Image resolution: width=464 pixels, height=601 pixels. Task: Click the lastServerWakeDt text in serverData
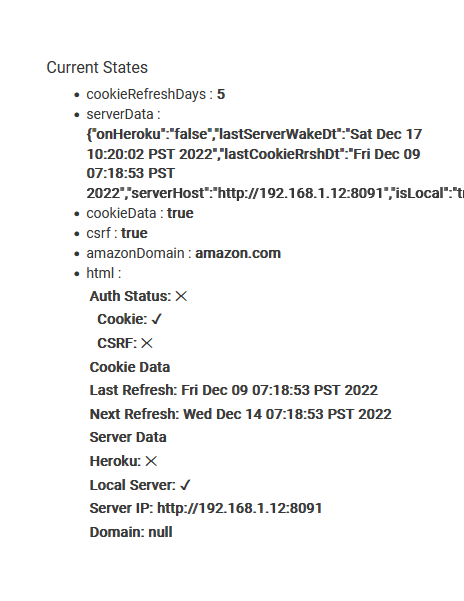(279, 134)
